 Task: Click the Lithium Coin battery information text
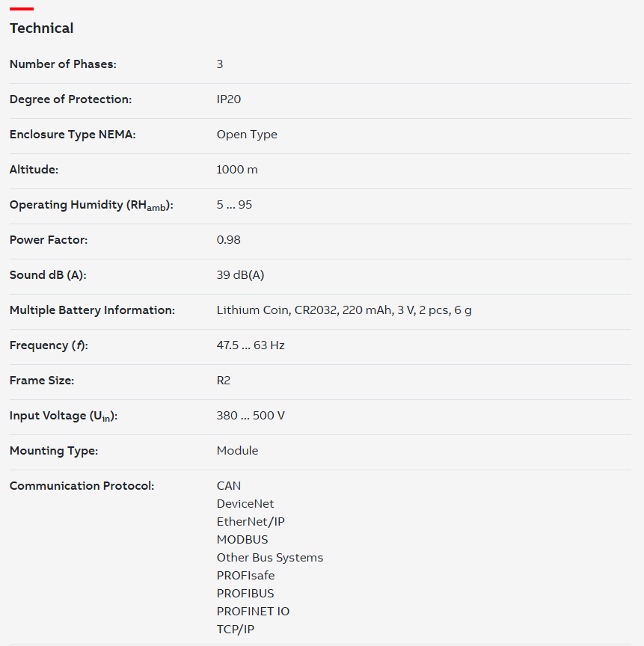pyautogui.click(x=344, y=310)
